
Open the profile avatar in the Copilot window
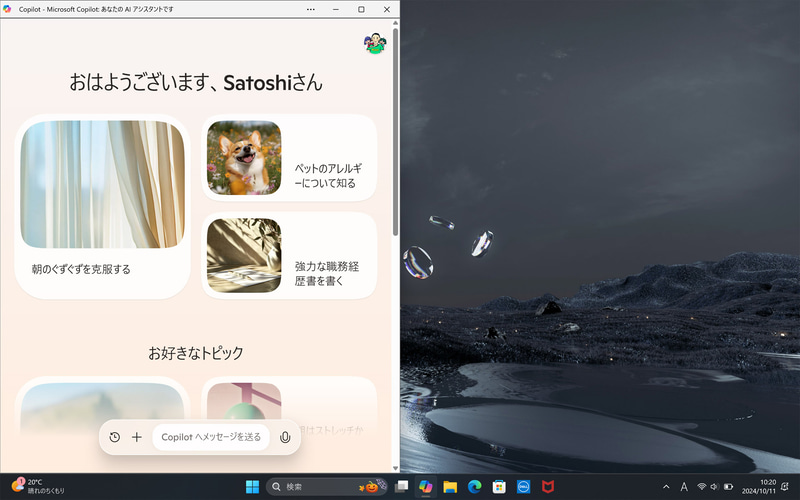click(x=375, y=44)
